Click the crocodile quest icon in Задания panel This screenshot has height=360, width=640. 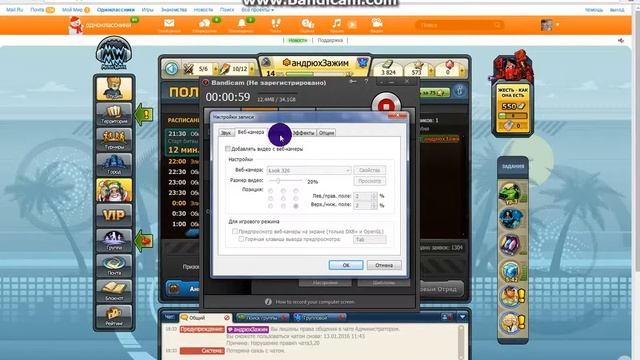pos(511,193)
